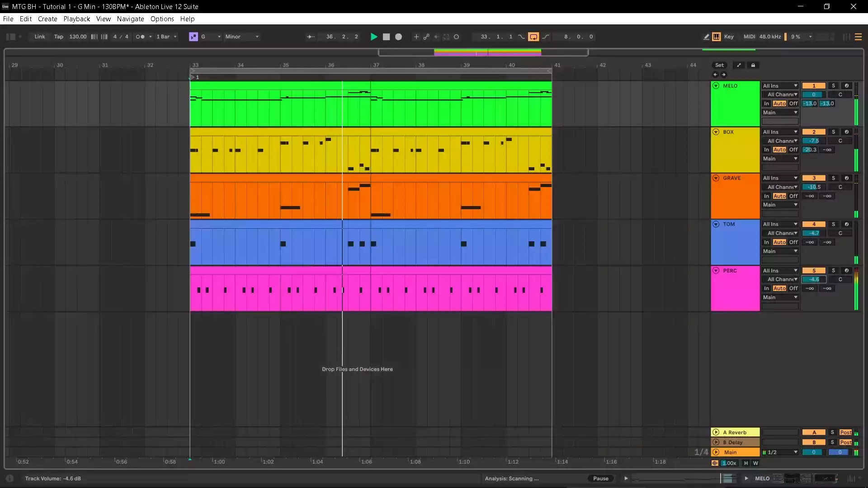Viewport: 868px width, 488px height.
Task: Open Main track 1/2 output dropdown
Action: 780,452
